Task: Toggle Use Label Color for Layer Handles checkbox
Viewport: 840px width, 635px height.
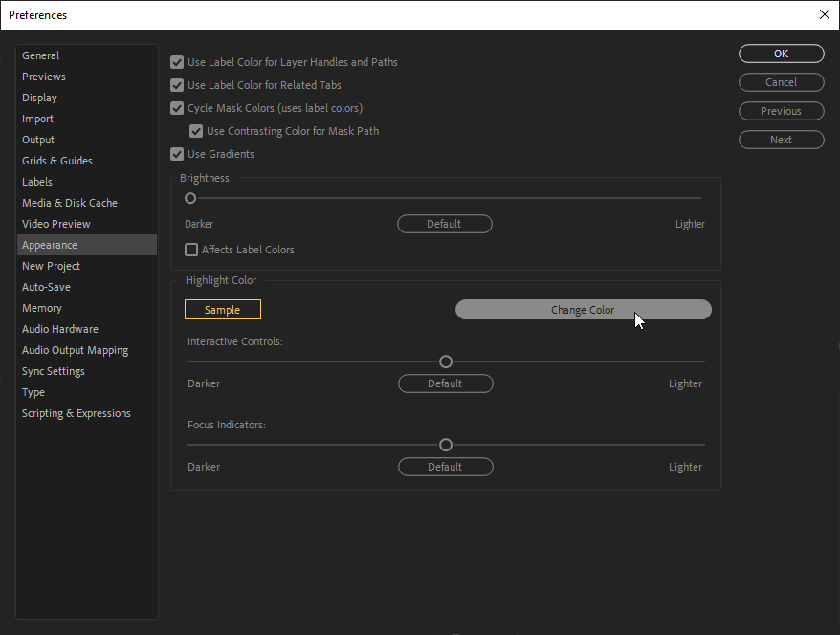Action: click(x=177, y=62)
